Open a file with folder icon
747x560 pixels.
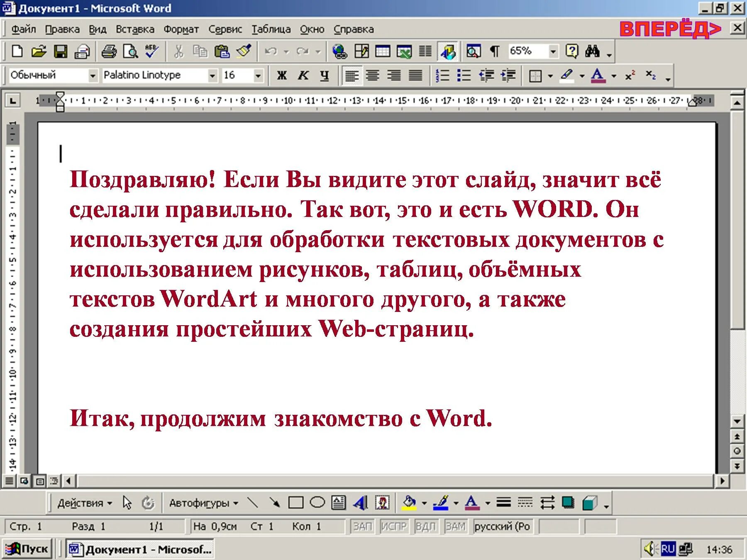click(x=39, y=51)
